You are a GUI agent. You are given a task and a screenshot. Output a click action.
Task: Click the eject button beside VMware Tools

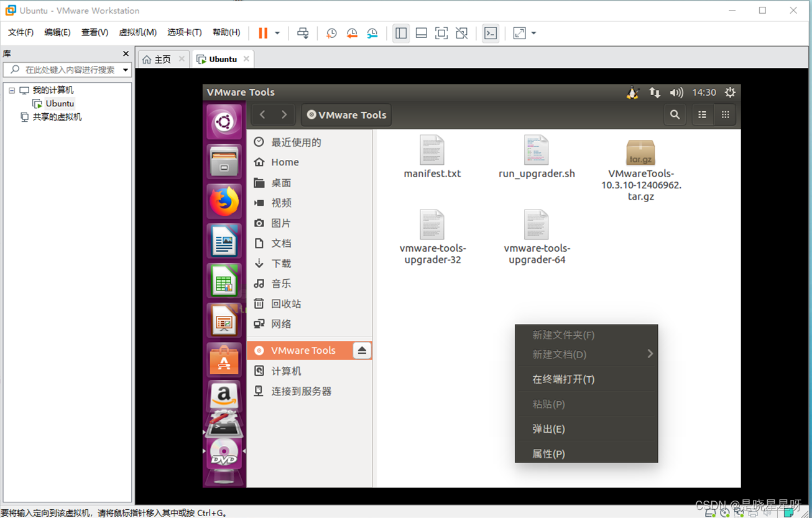click(362, 350)
